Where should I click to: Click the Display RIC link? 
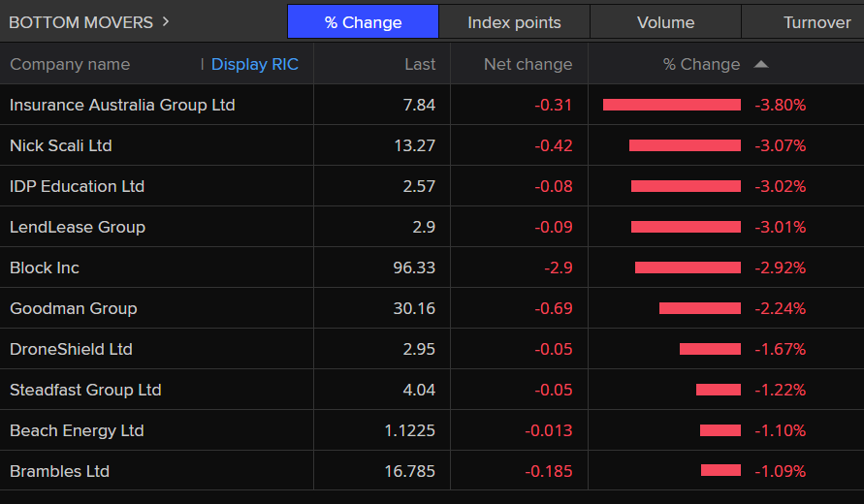point(255,64)
